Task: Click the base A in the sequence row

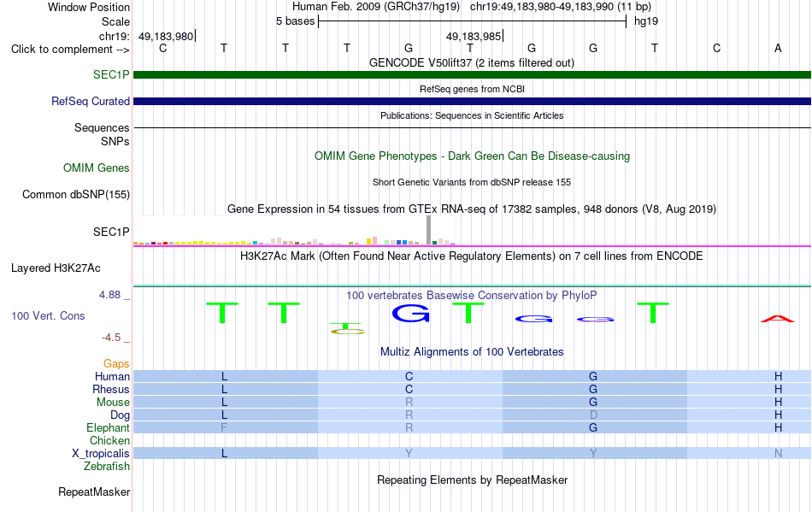Action: (x=778, y=48)
